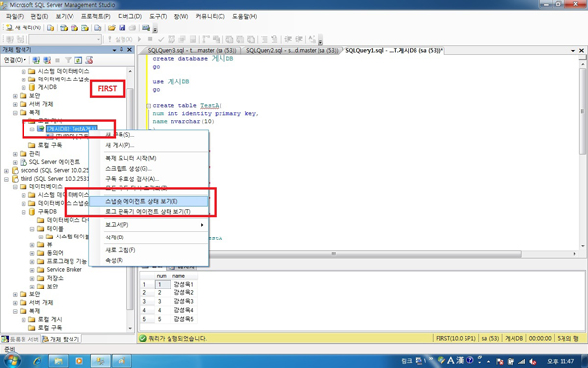Screen dimensions: 588x368
Task: Open the 커뮤니티(C) menu
Action: pos(210,16)
